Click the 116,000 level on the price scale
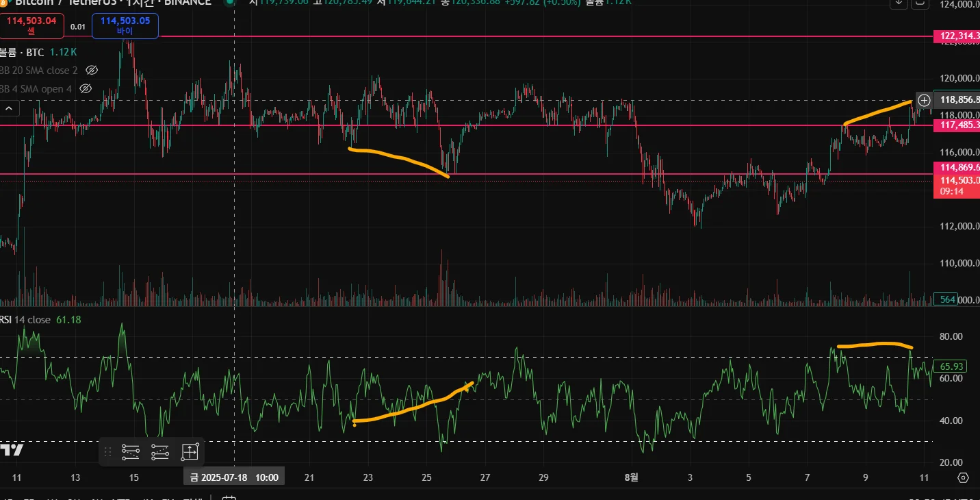Viewport: 980px width, 500px height. click(959, 152)
